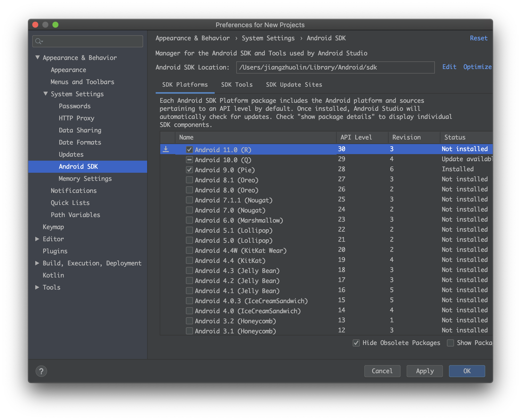Image resolution: width=521 pixels, height=420 pixels.
Task: Sort by the API Level column header
Action: pyautogui.click(x=362, y=137)
